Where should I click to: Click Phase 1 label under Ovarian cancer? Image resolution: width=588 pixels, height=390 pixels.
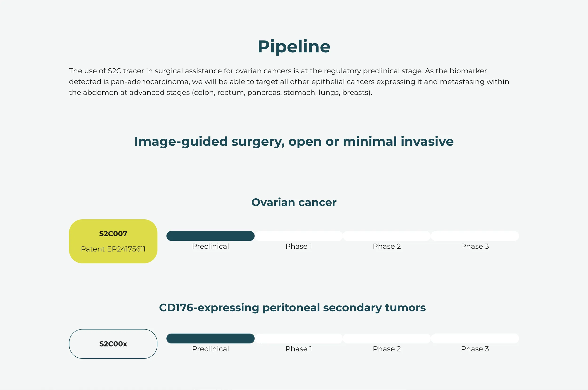pyautogui.click(x=299, y=246)
